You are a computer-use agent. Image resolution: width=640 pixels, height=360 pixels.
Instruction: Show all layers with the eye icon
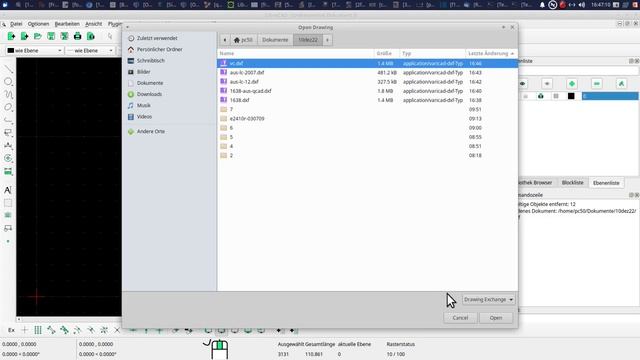pos(522,84)
